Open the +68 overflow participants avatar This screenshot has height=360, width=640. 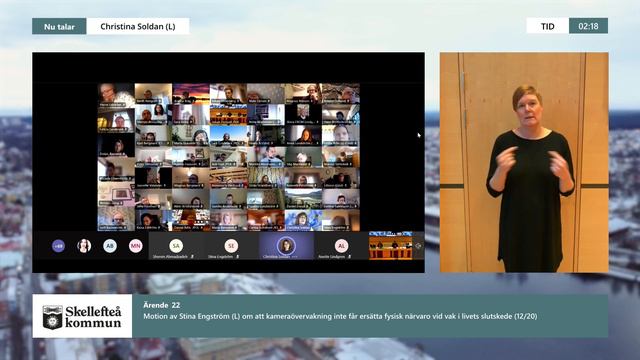pos(58,246)
